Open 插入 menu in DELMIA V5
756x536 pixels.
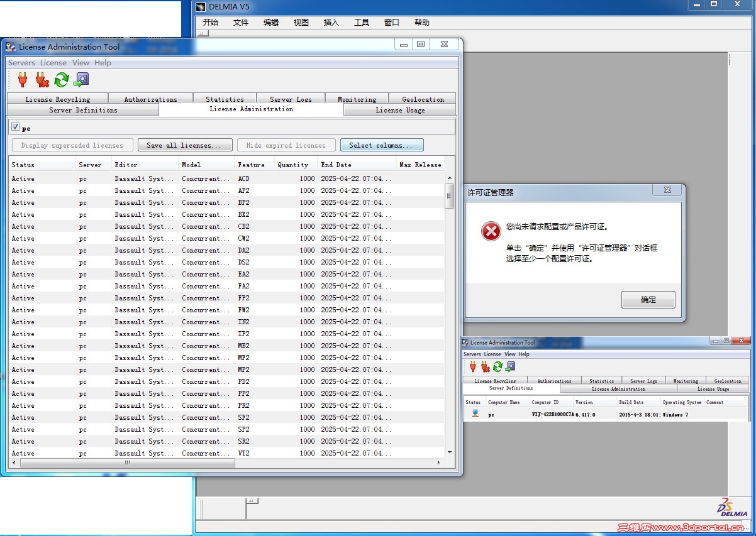tap(331, 23)
